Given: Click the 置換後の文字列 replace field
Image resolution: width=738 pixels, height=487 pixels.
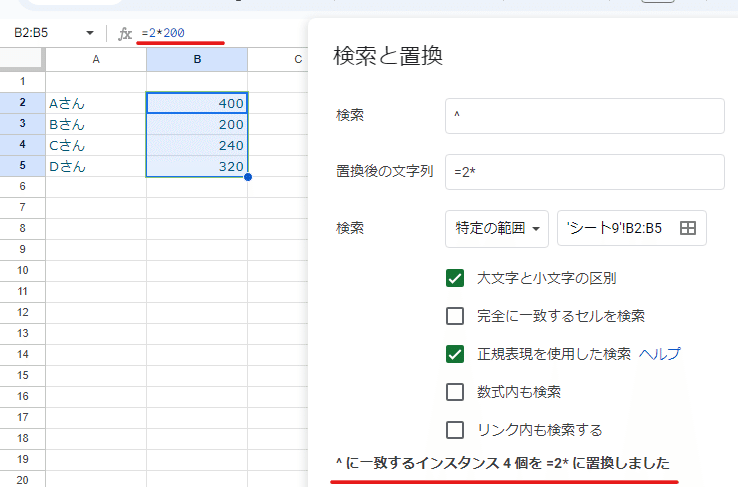Looking at the screenshot, I should point(585,172).
